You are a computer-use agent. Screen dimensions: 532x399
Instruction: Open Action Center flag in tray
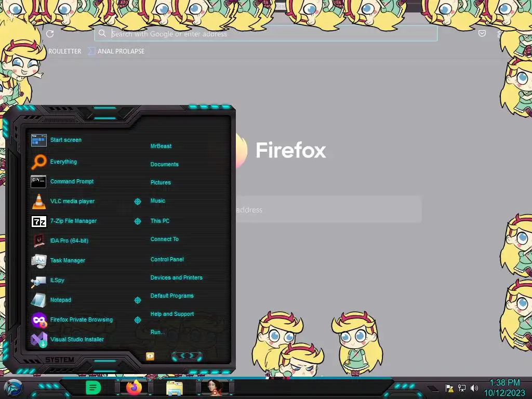(x=449, y=388)
